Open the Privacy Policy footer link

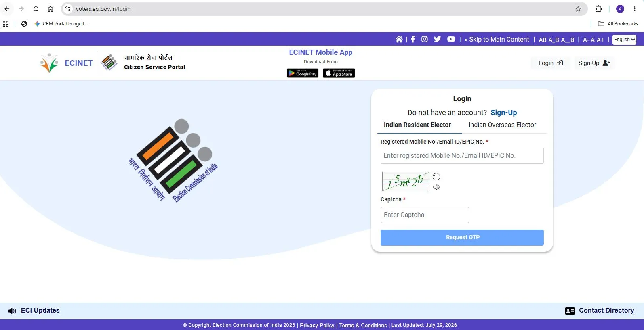point(317,325)
